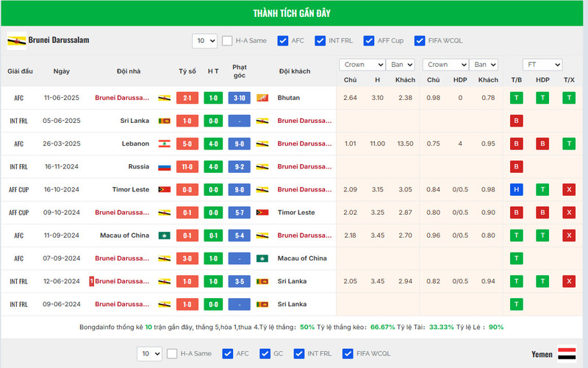This screenshot has width=588, height=368.
Task: Click the Lebanon flag icon
Action: tap(165, 144)
